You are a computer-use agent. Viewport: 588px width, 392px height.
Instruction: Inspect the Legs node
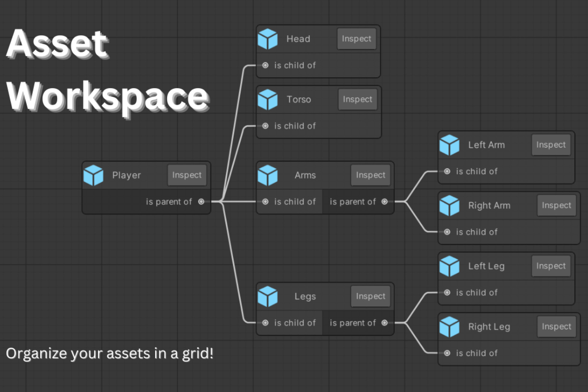pos(371,296)
